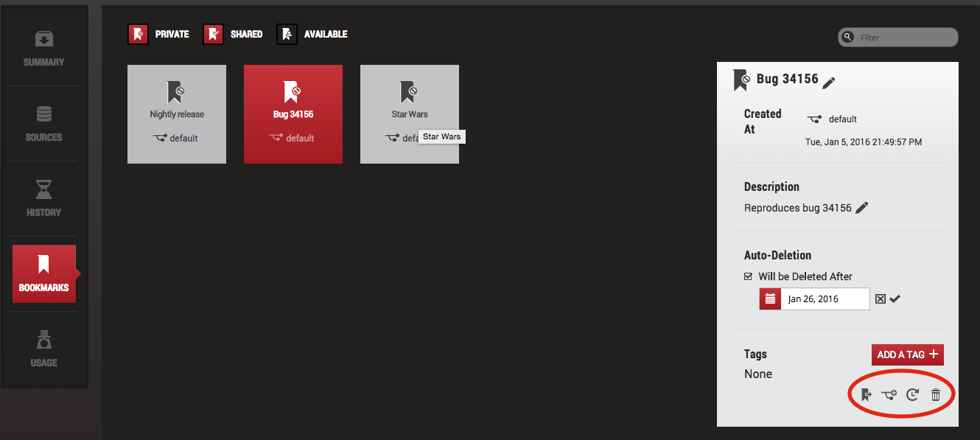
Task: Edit description with the pencil icon
Action: (x=861, y=208)
